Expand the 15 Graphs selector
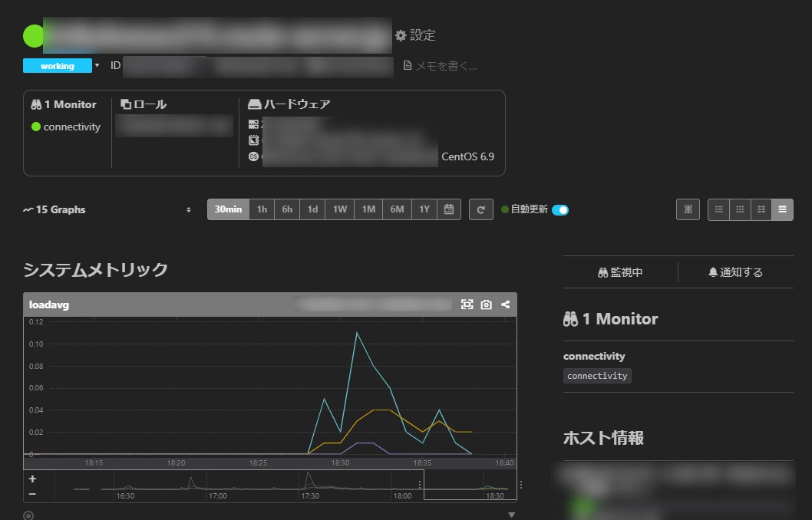Viewport: 812px width, 520px height. coord(189,209)
